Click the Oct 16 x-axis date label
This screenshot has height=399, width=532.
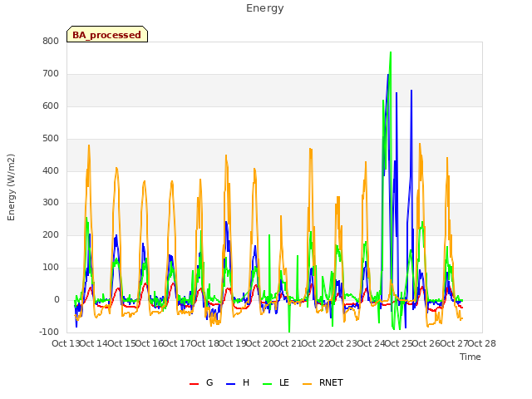click(149, 343)
